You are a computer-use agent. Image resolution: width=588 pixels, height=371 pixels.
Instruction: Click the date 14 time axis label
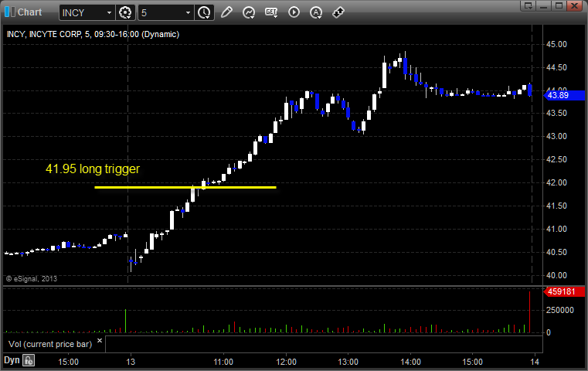535,362
